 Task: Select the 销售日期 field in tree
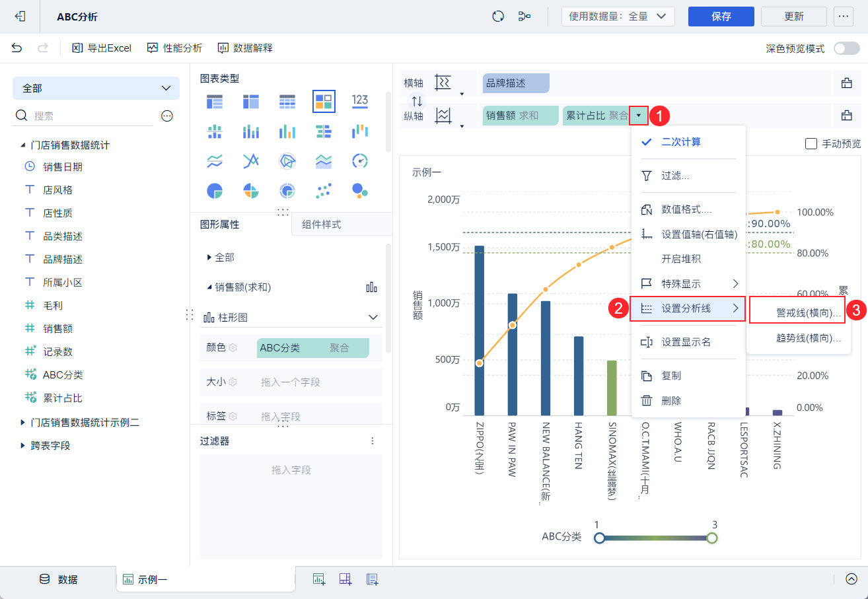pos(63,167)
